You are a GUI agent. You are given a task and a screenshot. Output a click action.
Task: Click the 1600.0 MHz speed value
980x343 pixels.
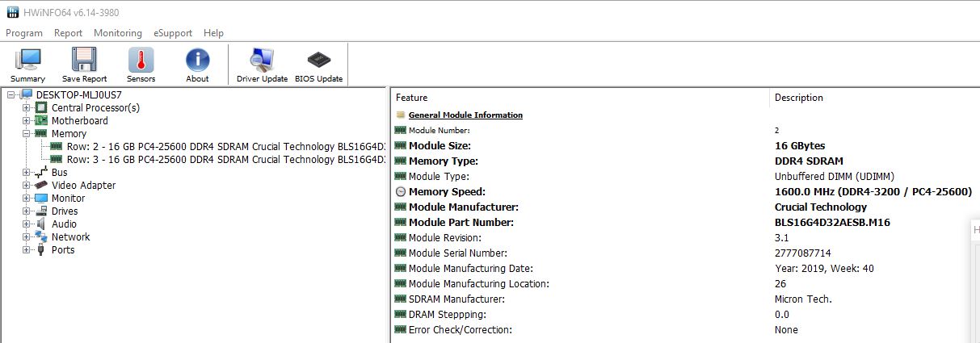[873, 192]
